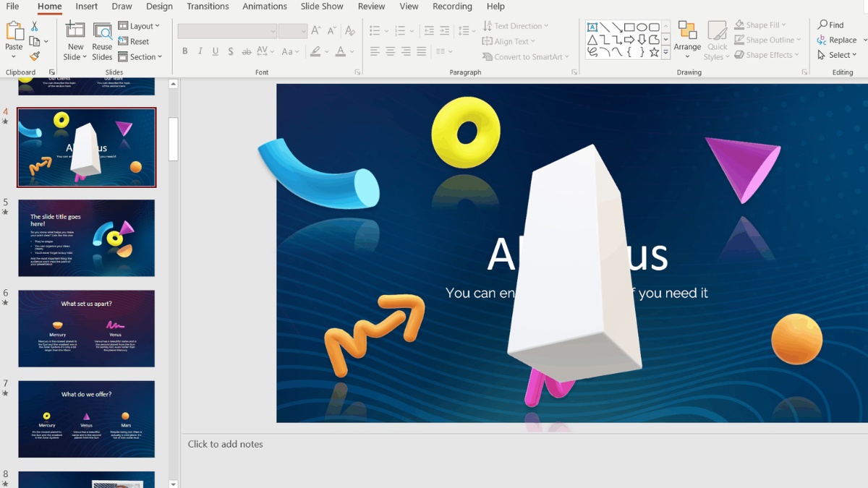Click the Format Painter icon
The height and width of the screenshot is (488, 868).
pyautogui.click(x=33, y=55)
